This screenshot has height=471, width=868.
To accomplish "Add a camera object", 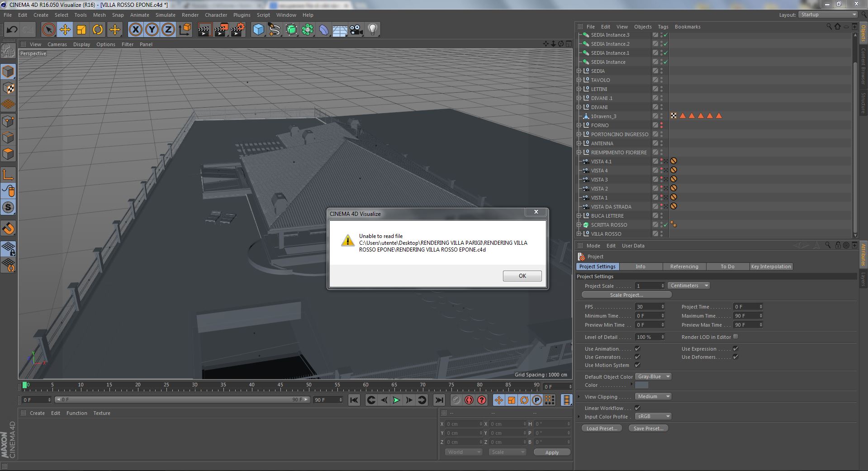I will click(x=356, y=30).
